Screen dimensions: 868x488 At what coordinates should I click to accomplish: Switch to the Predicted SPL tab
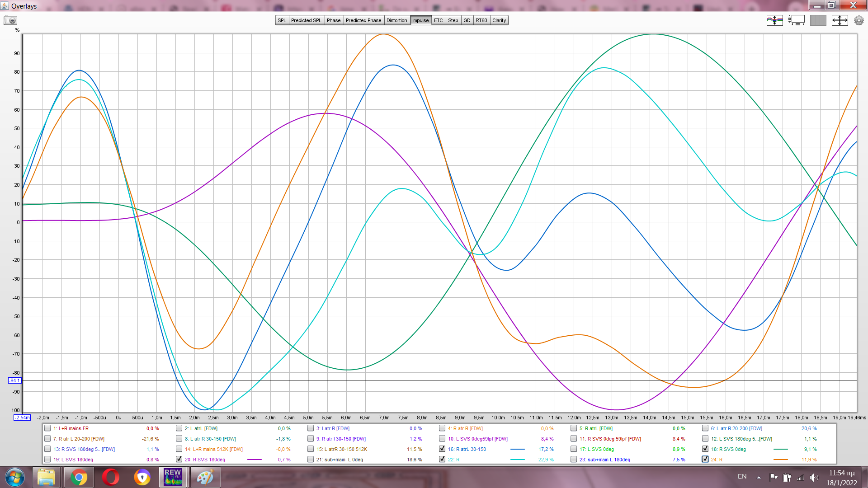pyautogui.click(x=306, y=20)
